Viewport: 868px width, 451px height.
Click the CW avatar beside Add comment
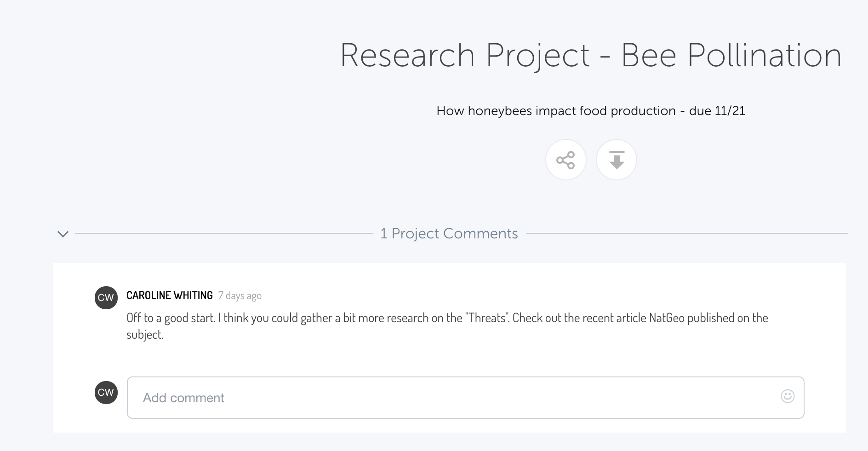coord(106,392)
